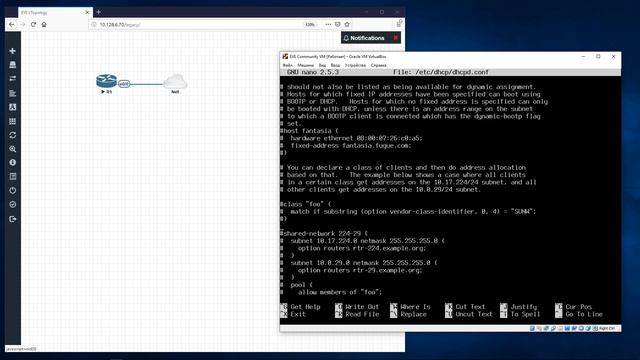Click the Right Ctrl host key indicator
Screen dimensions: 640x360
[x=607, y=328]
